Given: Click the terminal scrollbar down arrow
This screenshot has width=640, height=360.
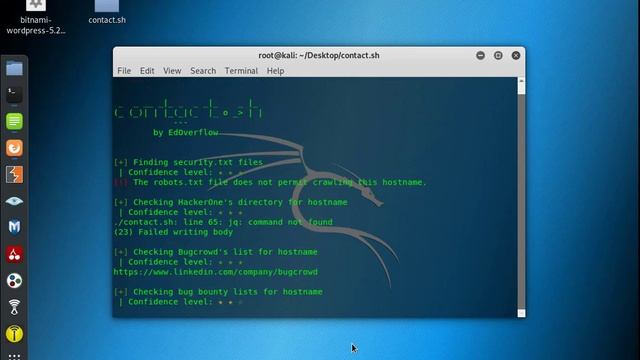Looking at the screenshot, I should point(521,313).
